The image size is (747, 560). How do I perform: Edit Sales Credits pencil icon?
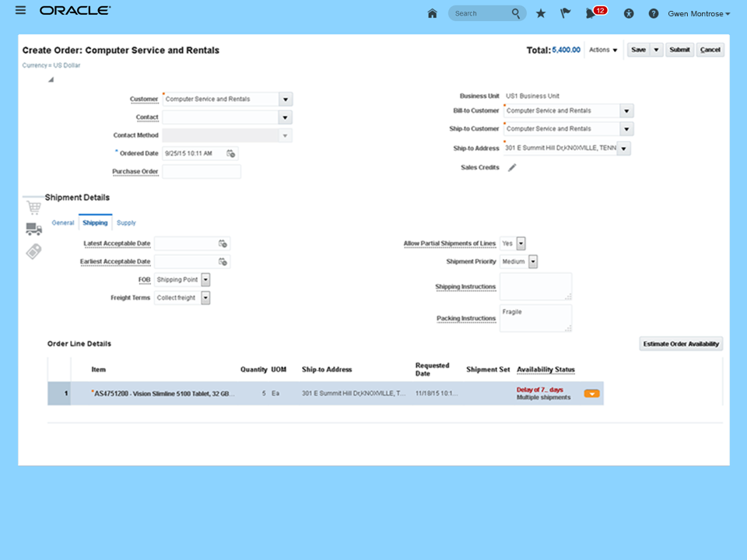[512, 168]
